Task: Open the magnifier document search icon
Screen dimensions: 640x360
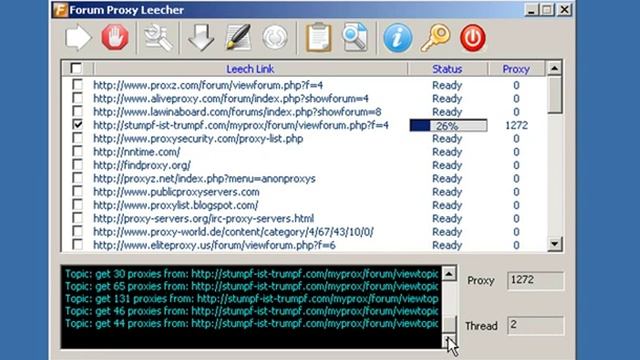Action: coord(355,38)
